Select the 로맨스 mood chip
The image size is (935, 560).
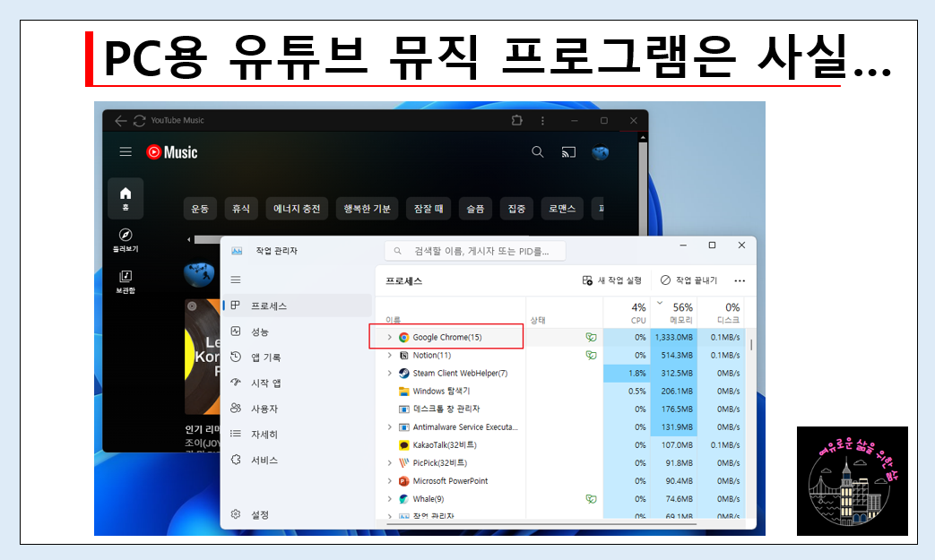562,209
